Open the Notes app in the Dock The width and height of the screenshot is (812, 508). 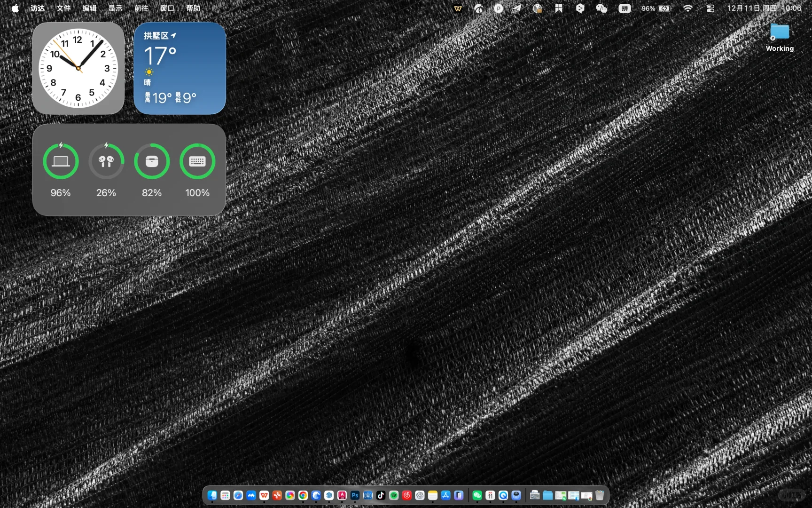point(433,495)
